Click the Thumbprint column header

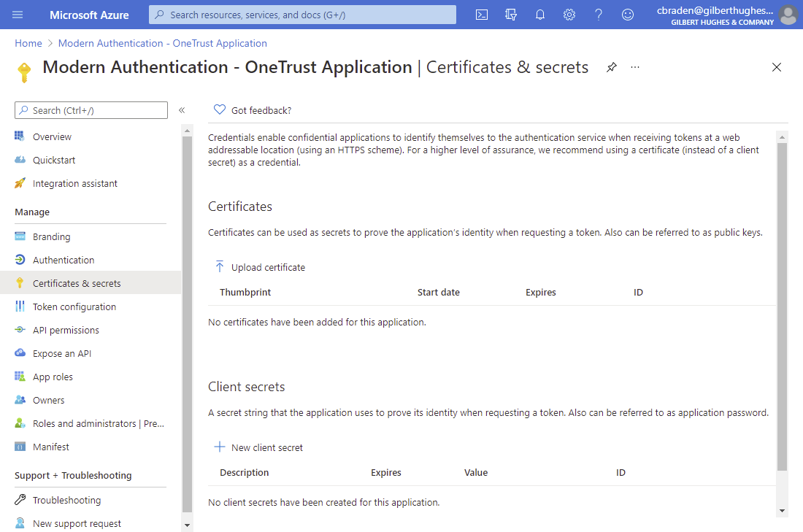click(245, 293)
